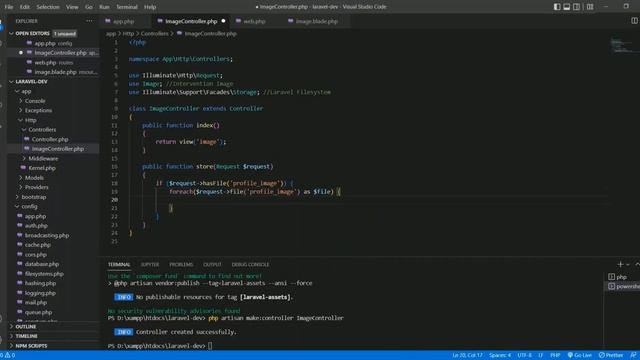
Task: Open Selection menu
Action: [x=48, y=7]
